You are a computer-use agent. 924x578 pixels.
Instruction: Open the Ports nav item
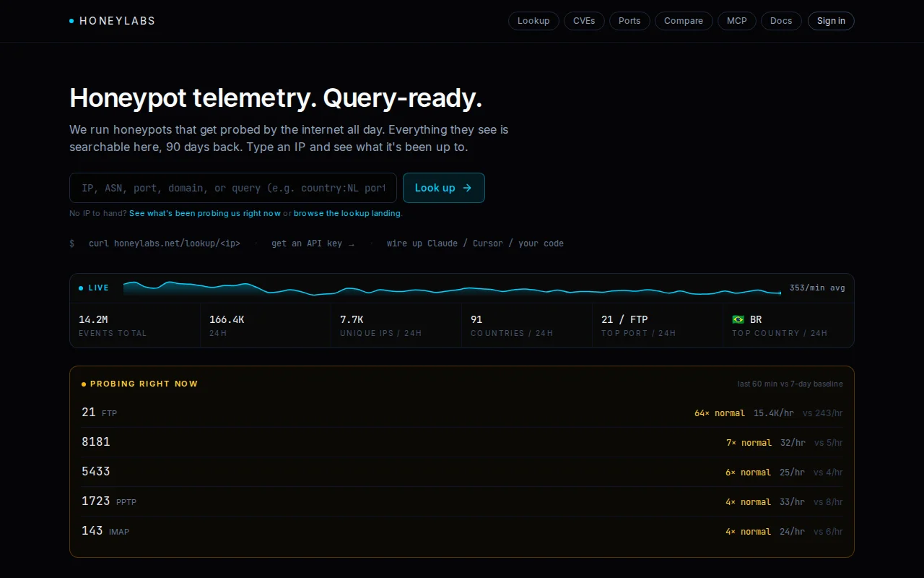[x=629, y=21]
